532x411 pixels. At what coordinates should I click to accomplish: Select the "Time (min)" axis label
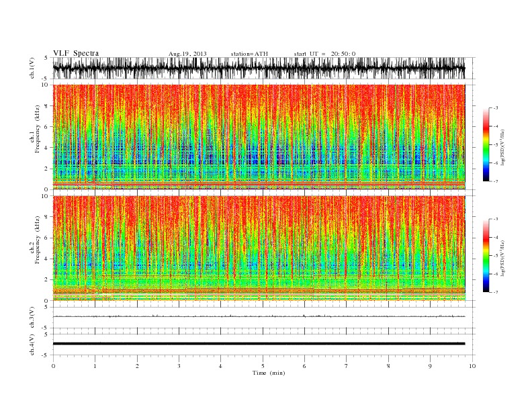pyautogui.click(x=269, y=373)
